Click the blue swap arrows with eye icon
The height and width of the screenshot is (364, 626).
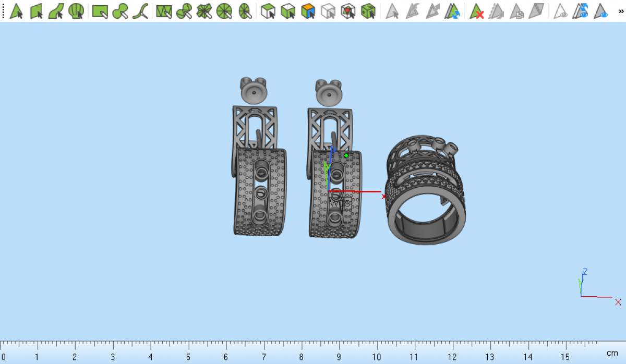(x=581, y=11)
